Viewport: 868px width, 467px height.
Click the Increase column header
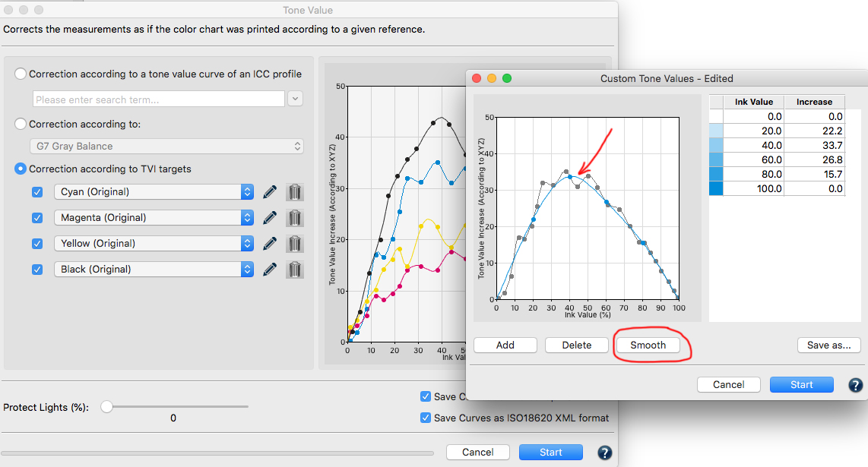tap(814, 102)
